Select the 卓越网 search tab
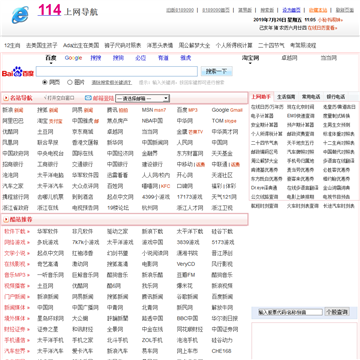The image size is (360, 360). tap(289, 58)
